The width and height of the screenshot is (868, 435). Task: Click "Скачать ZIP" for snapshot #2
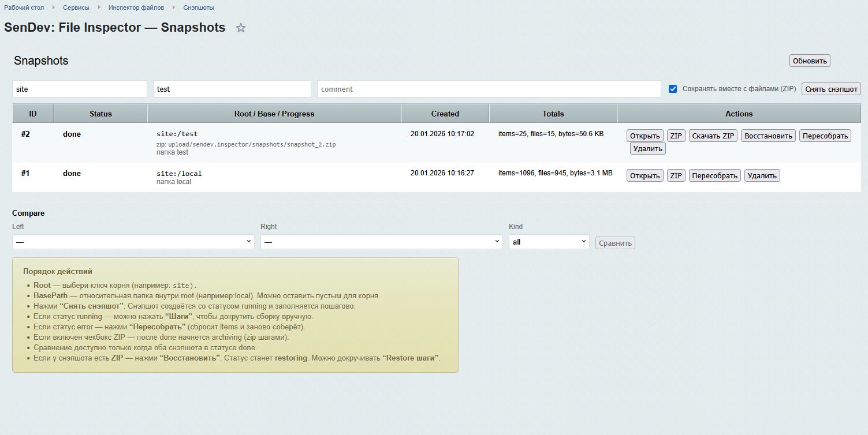pyautogui.click(x=713, y=135)
